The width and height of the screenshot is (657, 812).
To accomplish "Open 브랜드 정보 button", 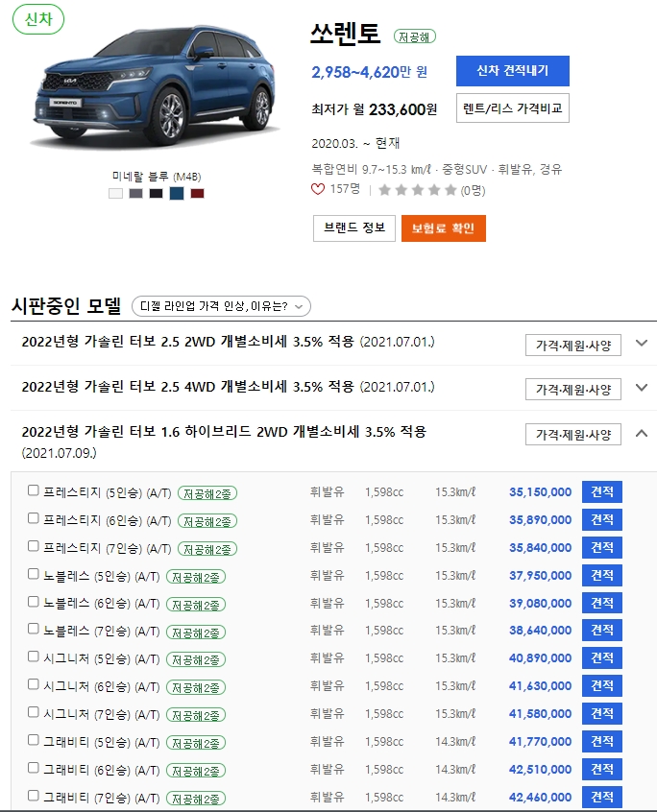I will click(354, 228).
